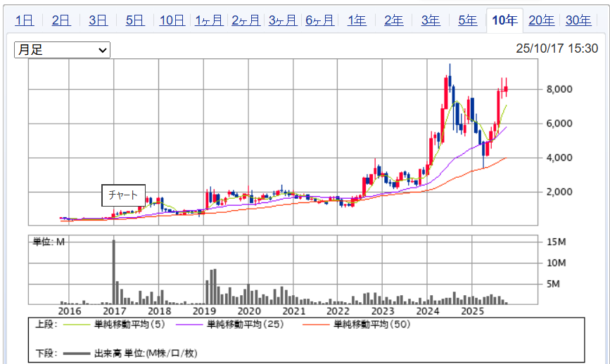Open the 3日 chart range
Image resolution: width=610 pixels, height=364 pixels.
pyautogui.click(x=98, y=20)
